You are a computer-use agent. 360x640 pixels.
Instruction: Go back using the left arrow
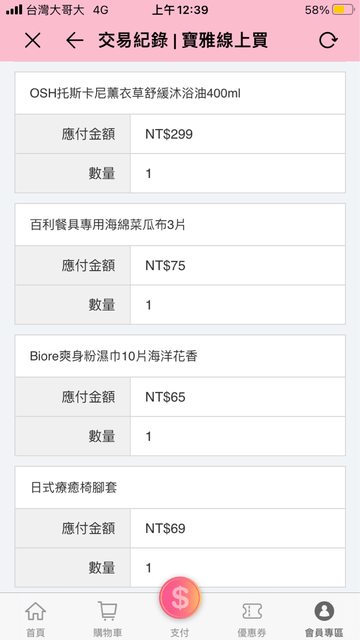pos(75,40)
